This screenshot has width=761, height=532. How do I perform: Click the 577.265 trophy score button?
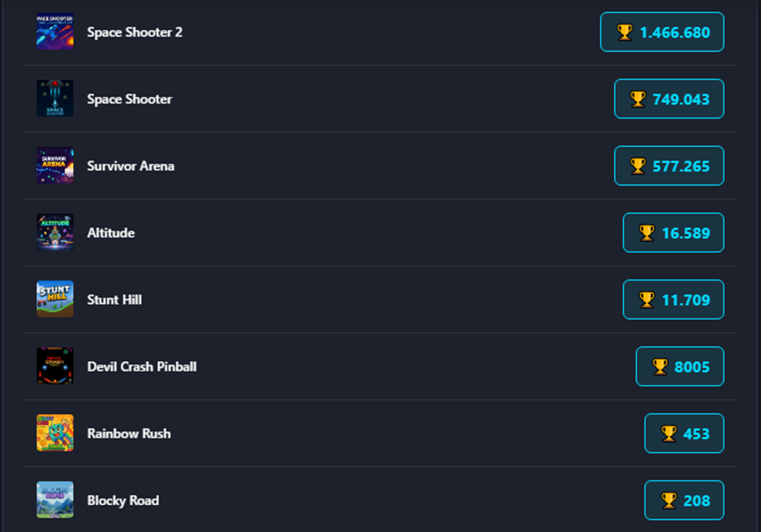coord(668,166)
